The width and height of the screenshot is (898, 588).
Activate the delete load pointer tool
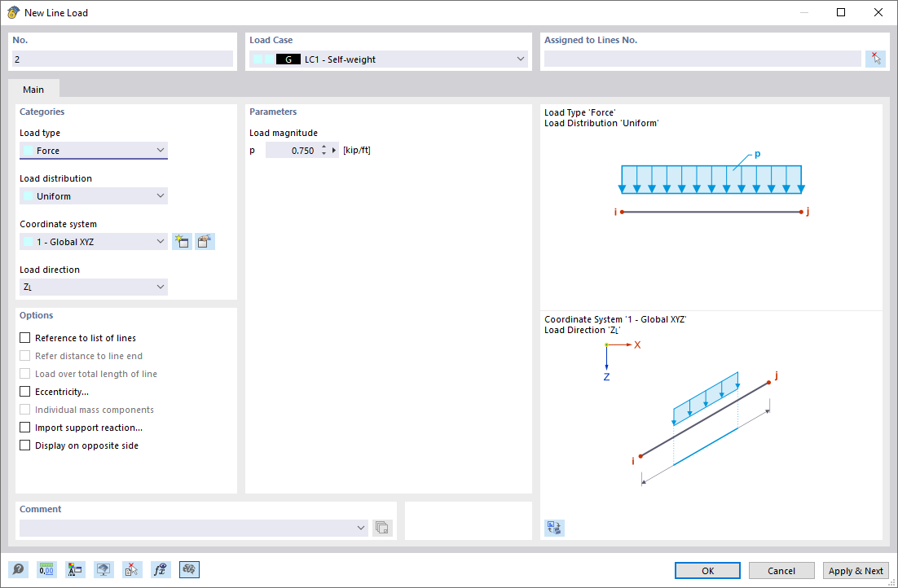coord(132,569)
